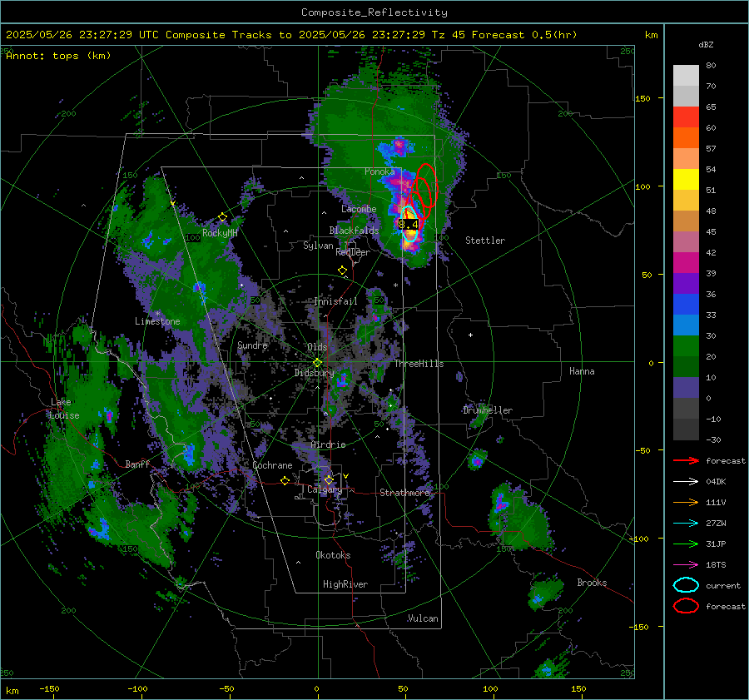Click the Lake Louise label
This screenshot has height=700, width=749.
point(65,409)
